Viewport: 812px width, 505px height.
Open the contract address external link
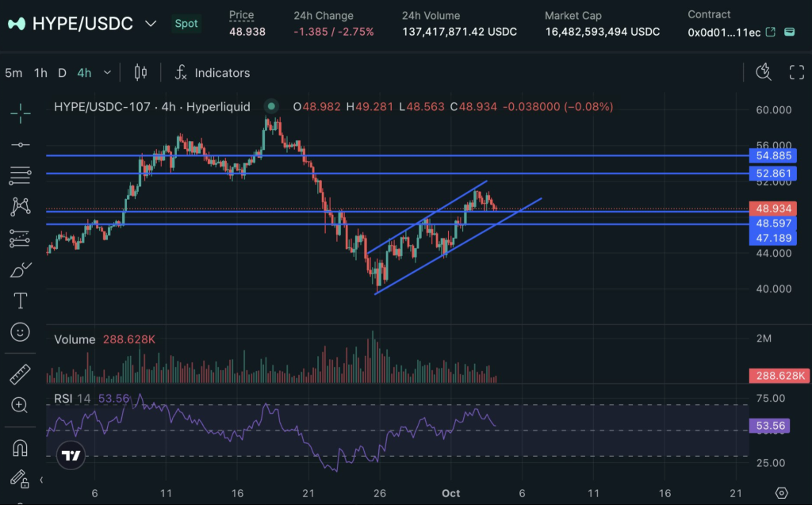[x=771, y=33]
